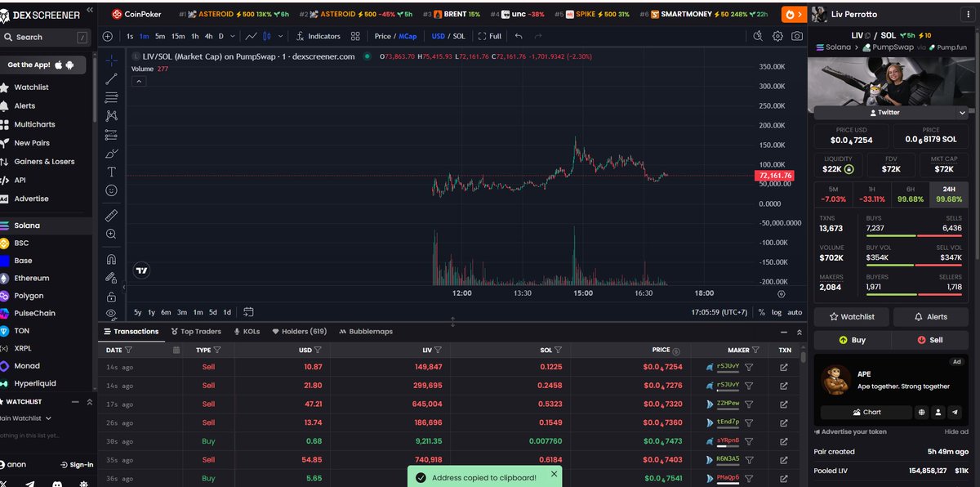Open chart settings gear
Image resolution: width=980 pixels, height=487 pixels.
click(777, 36)
